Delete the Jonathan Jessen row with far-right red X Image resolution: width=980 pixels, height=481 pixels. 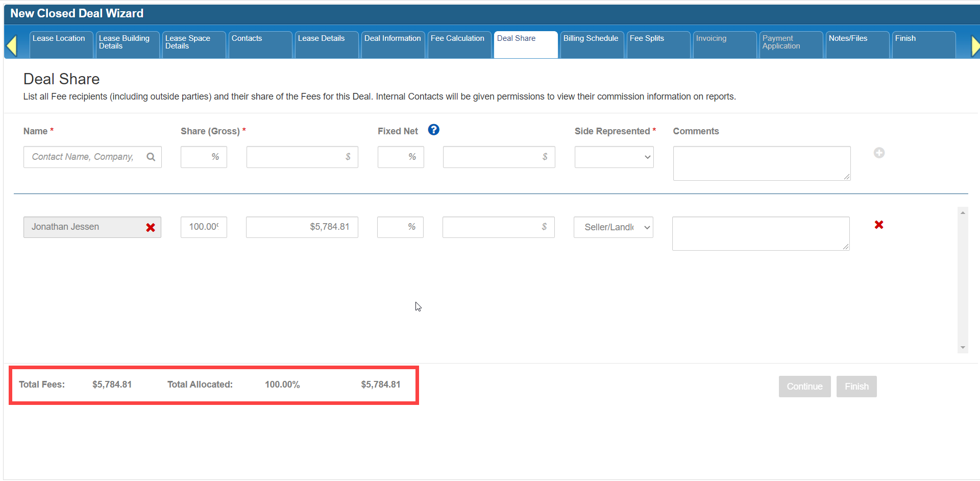tap(879, 225)
